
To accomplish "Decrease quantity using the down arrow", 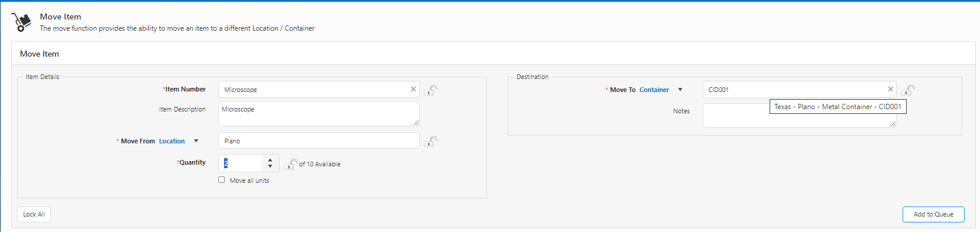I will (270, 166).
